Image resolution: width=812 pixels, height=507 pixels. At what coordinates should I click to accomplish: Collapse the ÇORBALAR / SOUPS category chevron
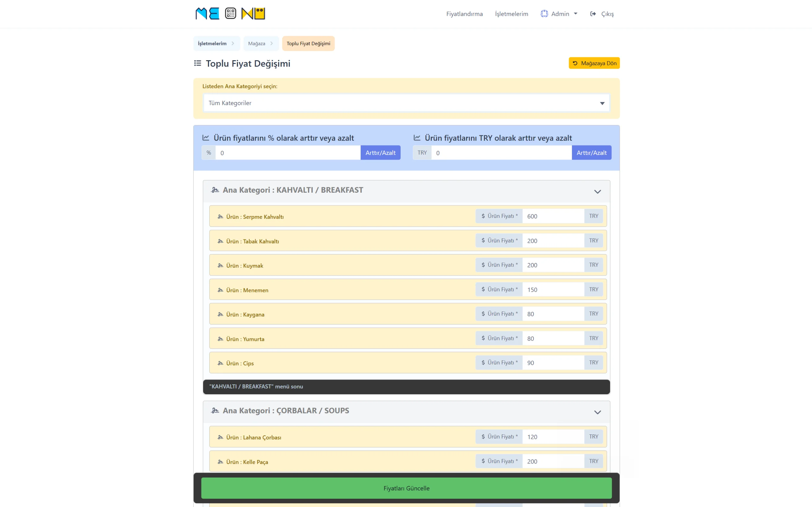[597, 412]
